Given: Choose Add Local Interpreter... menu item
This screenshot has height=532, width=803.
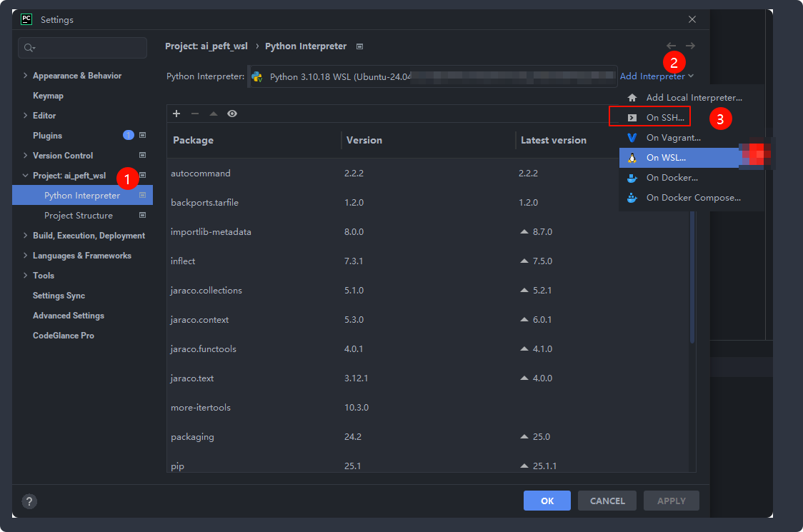Looking at the screenshot, I should pos(692,98).
